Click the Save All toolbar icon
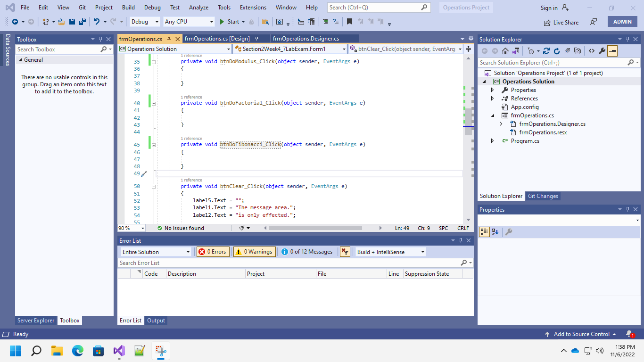The image size is (644, 362). [82, 22]
